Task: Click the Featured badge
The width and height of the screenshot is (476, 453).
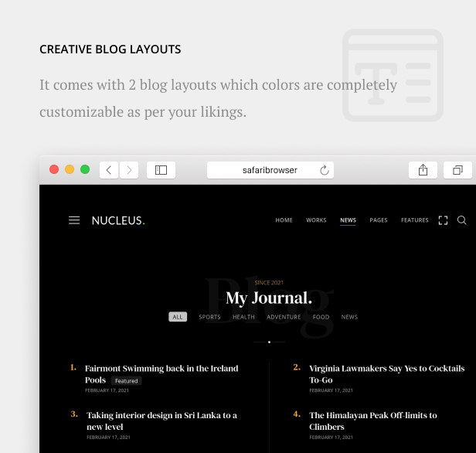Action: (126, 381)
